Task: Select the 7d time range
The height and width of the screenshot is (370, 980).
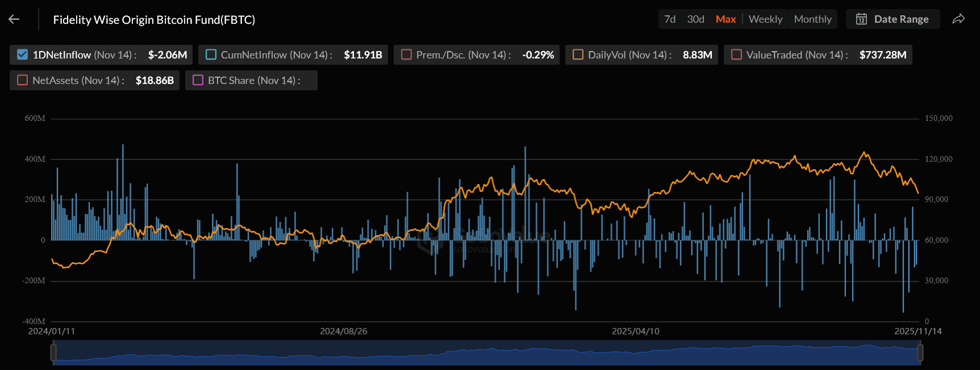Action: [x=670, y=19]
